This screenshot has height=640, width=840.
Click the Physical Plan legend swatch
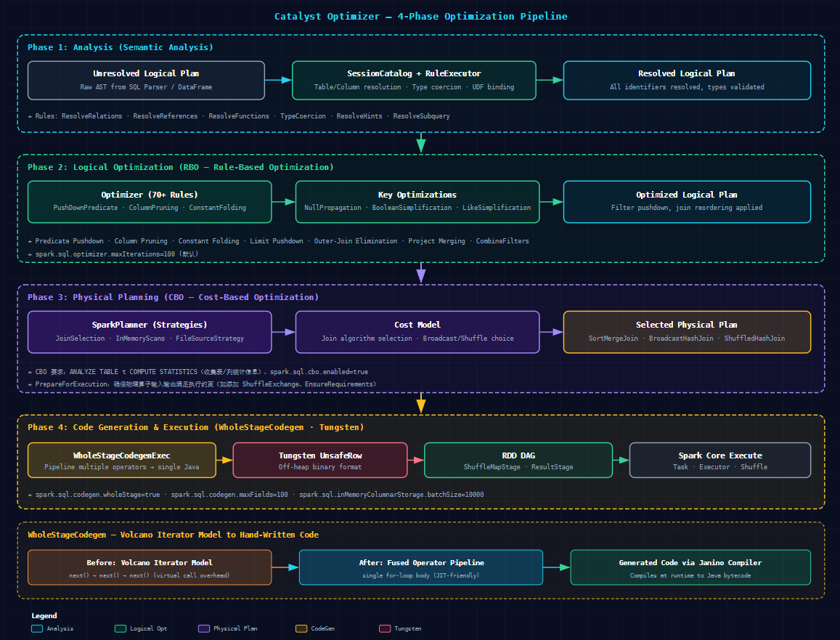tap(204, 629)
